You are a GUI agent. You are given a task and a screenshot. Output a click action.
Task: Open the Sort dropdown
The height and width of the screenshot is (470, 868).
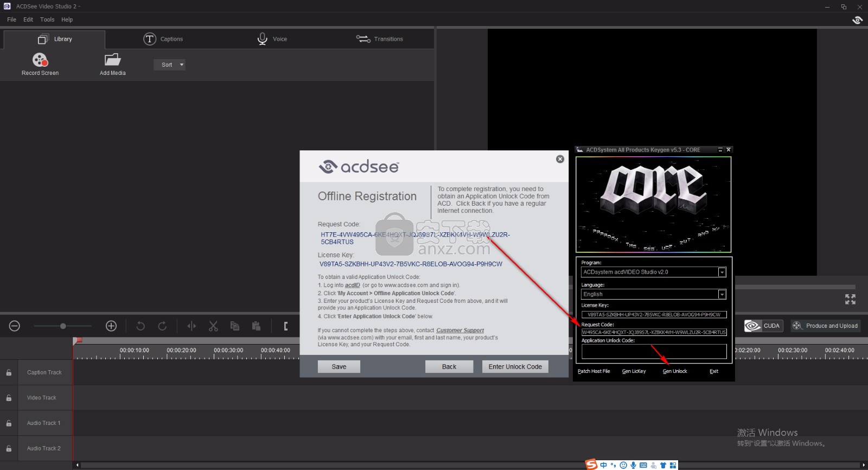coord(169,65)
